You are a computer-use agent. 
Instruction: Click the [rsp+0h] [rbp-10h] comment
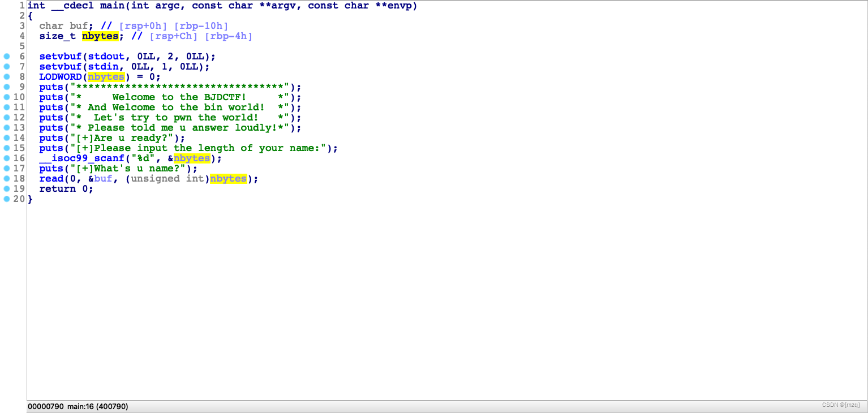174,26
